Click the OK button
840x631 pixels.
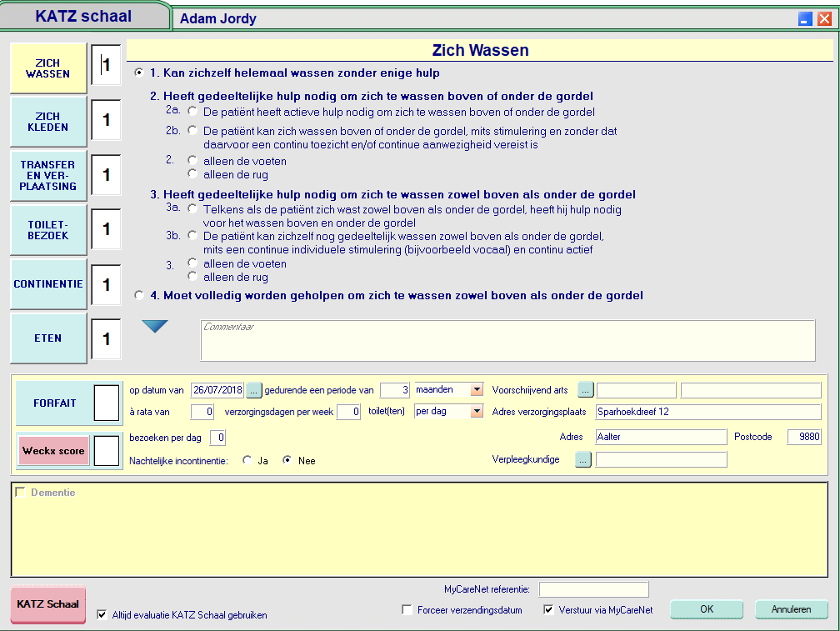point(706,609)
